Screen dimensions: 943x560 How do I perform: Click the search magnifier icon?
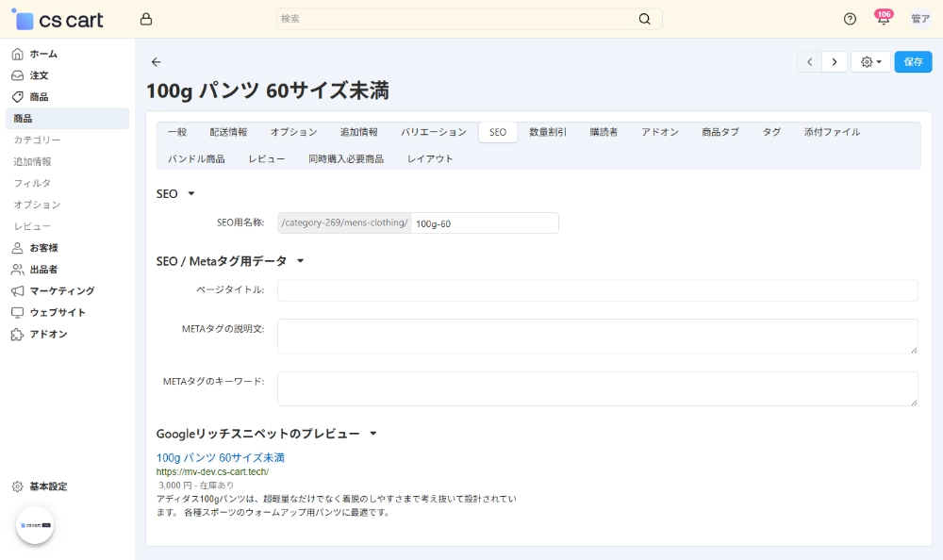(x=645, y=19)
